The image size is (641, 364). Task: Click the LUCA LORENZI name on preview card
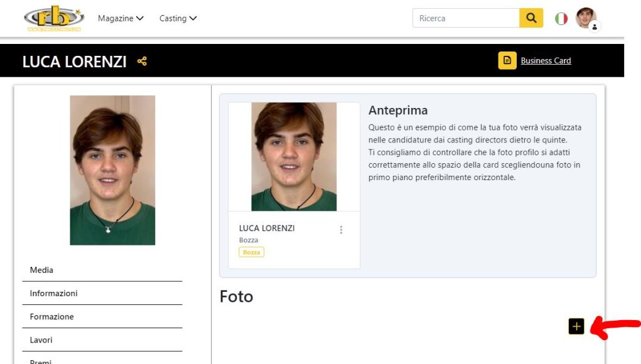coord(267,228)
